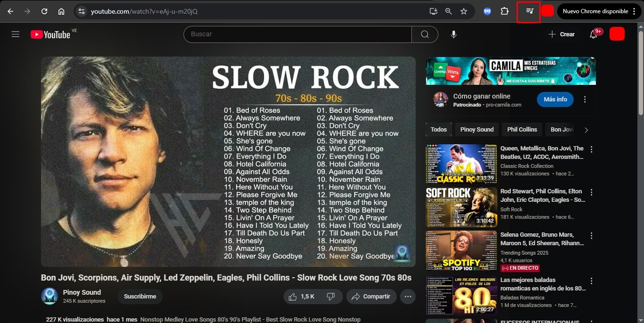Go to the YouTube home logo
Image resolution: width=644 pixels, height=323 pixels.
[50, 34]
